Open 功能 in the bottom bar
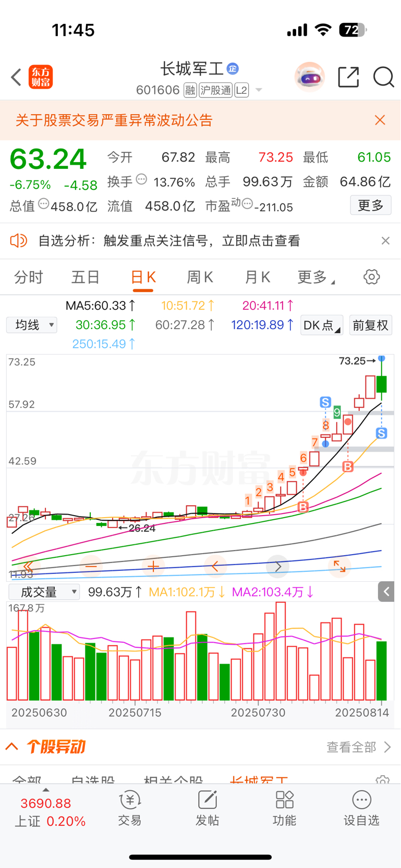 click(285, 808)
